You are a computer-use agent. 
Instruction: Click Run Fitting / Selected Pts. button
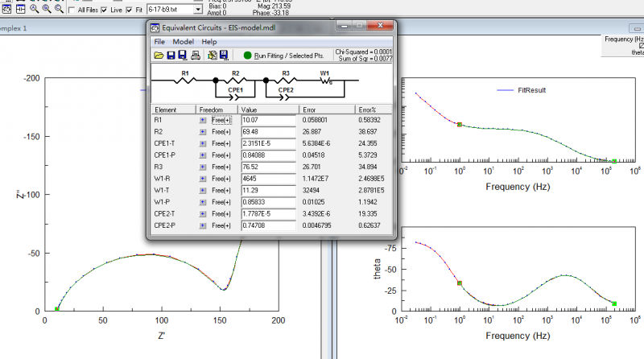point(287,56)
